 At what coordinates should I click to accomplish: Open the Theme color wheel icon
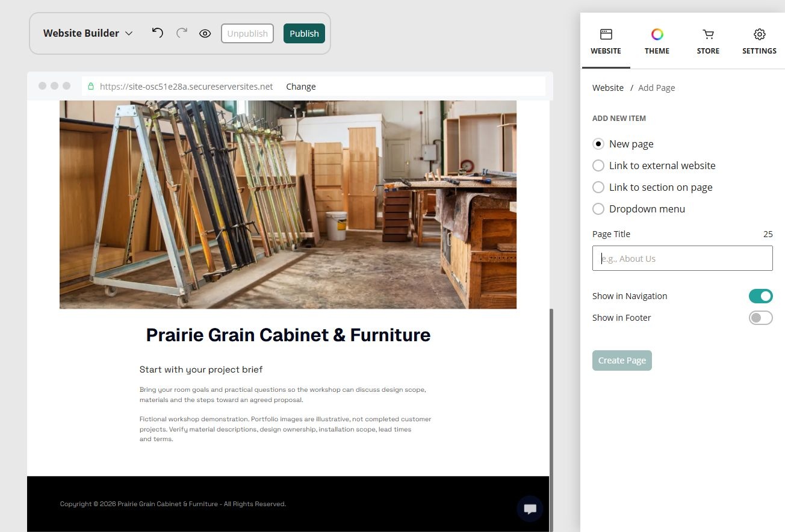click(657, 34)
